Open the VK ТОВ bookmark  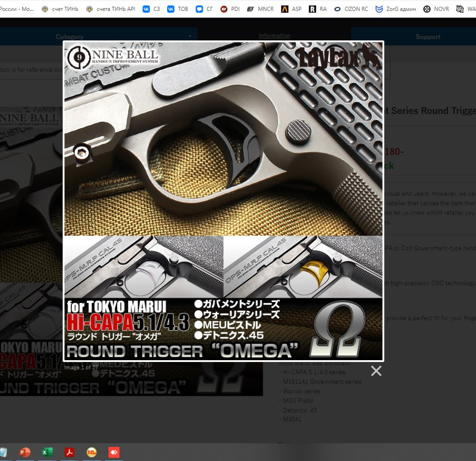click(178, 9)
